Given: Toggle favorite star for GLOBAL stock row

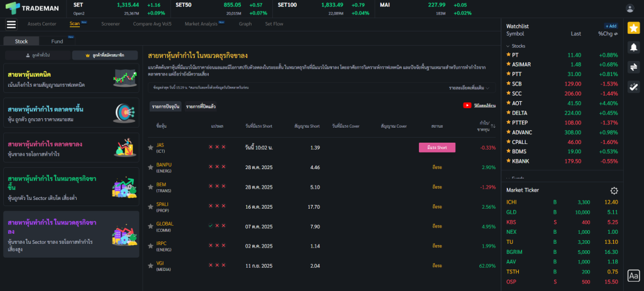Looking at the screenshot, I should [x=150, y=226].
